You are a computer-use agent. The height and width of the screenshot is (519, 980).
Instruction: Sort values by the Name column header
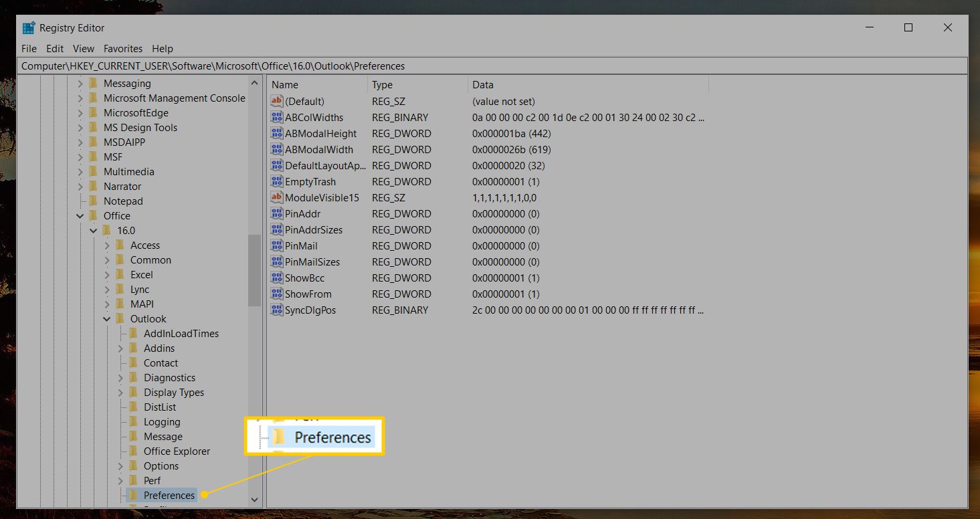(318, 84)
